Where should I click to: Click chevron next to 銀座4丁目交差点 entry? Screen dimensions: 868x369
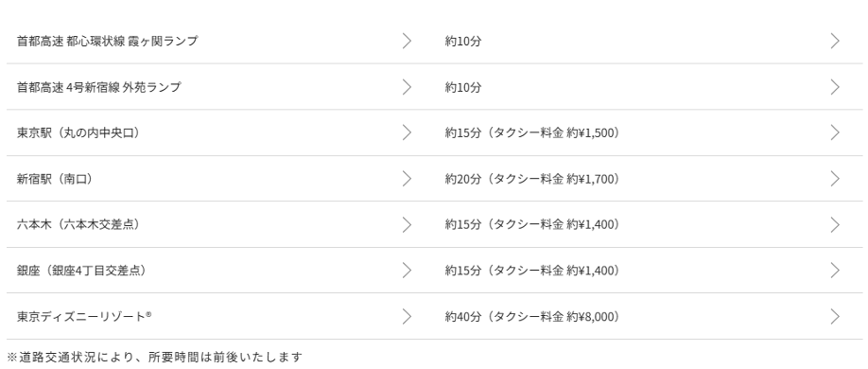click(x=407, y=271)
